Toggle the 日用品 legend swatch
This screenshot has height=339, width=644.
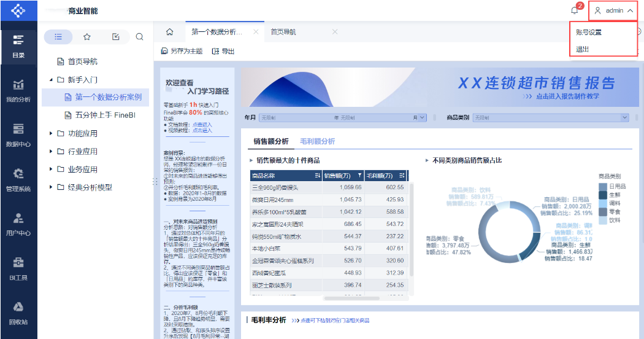(x=602, y=186)
